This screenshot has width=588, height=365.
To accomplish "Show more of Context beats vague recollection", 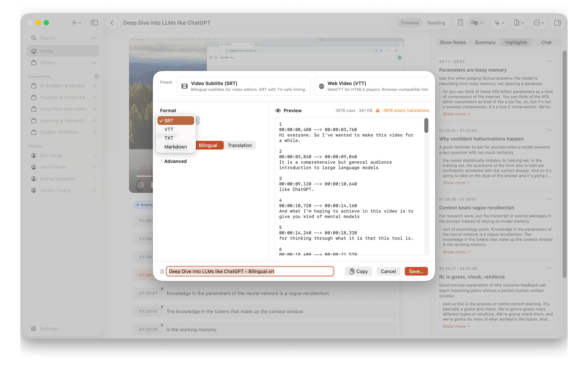I will coord(456,252).
